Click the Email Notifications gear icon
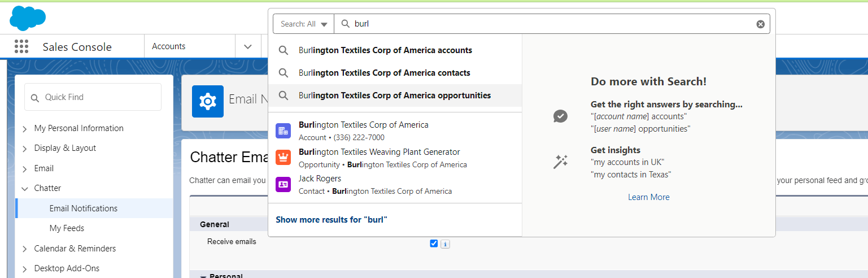Viewport: 868px width, 278px height. 208,102
